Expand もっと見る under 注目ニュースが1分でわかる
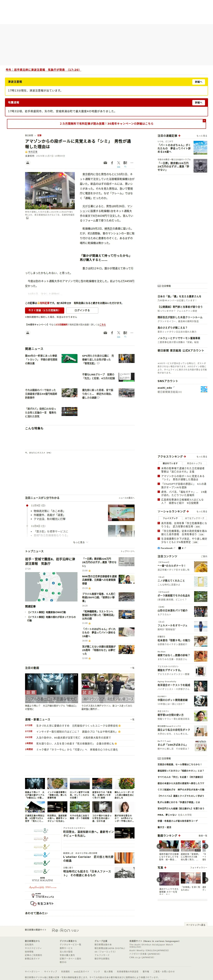Viewport: 213px width, 980px height. click(80, 542)
